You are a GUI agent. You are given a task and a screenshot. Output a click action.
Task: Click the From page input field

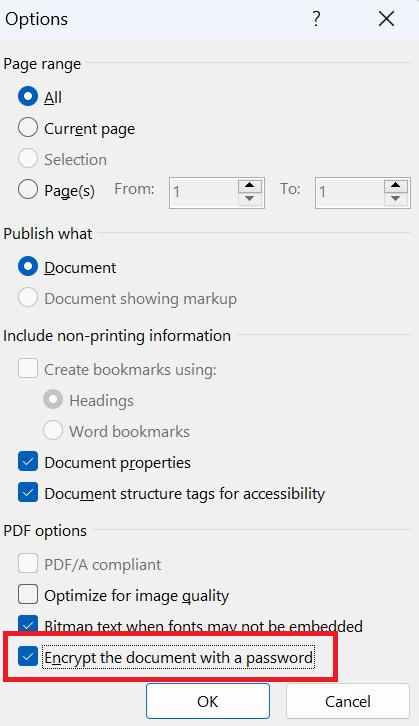click(x=204, y=193)
